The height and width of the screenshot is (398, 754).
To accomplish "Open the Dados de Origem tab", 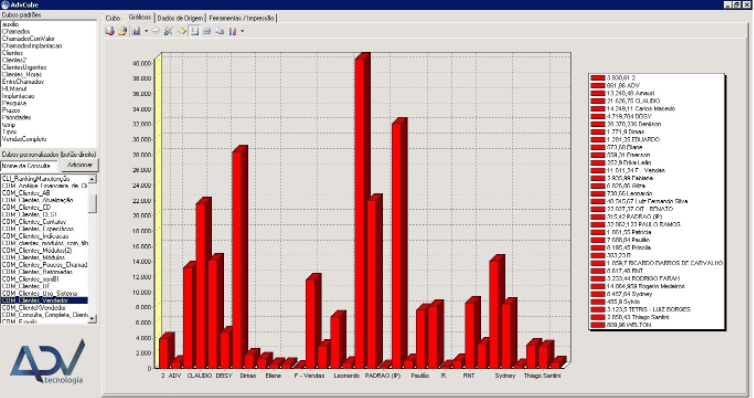I will point(180,18).
